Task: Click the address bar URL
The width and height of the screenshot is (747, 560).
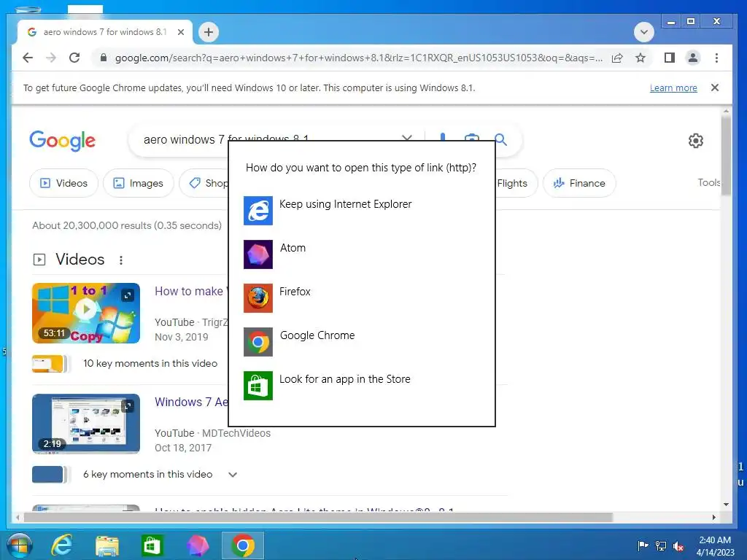Action: [358, 58]
